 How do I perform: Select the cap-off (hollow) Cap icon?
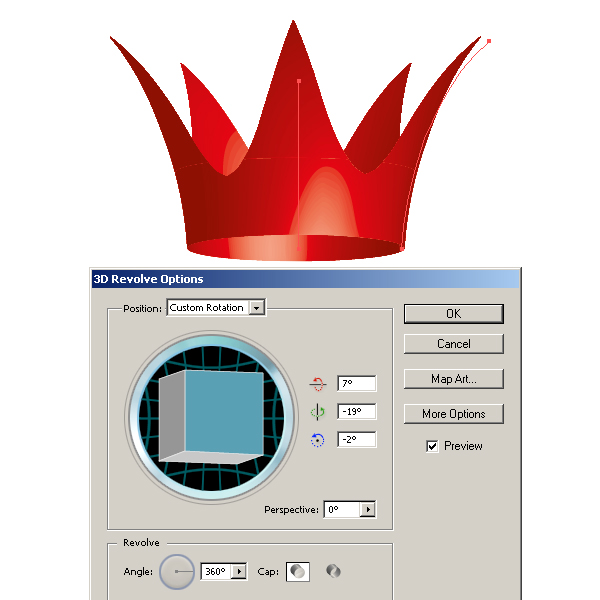[333, 572]
